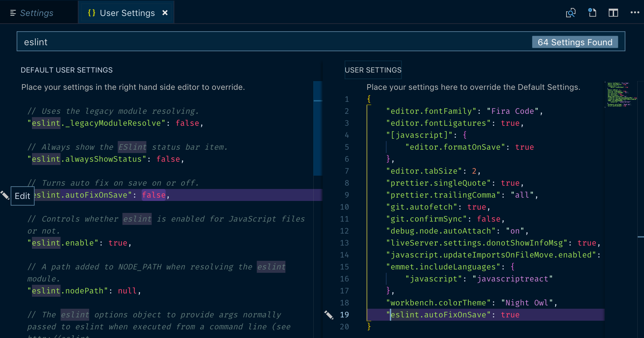
Task: Click the "eslint.alwaysShowStatus" default setting
Action: (x=106, y=159)
